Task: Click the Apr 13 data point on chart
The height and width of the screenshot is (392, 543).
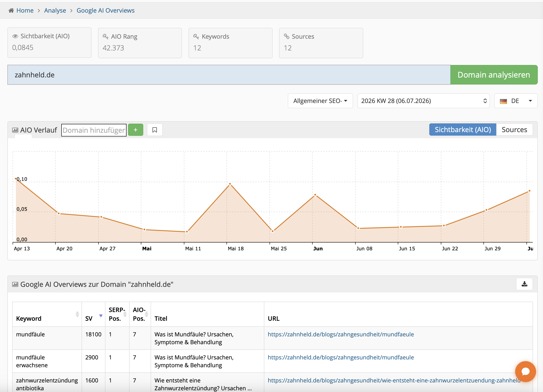Action: click(16, 179)
